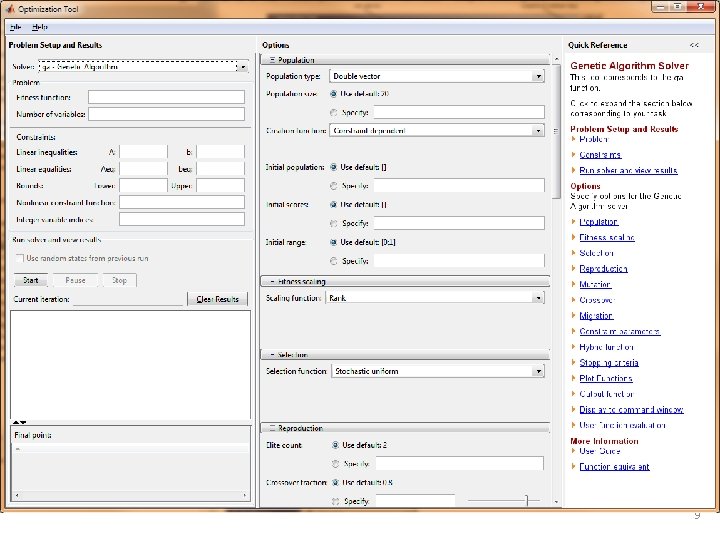Select Crossover fraction Specify radio
This screenshot has height=540, width=720.
pos(335,501)
